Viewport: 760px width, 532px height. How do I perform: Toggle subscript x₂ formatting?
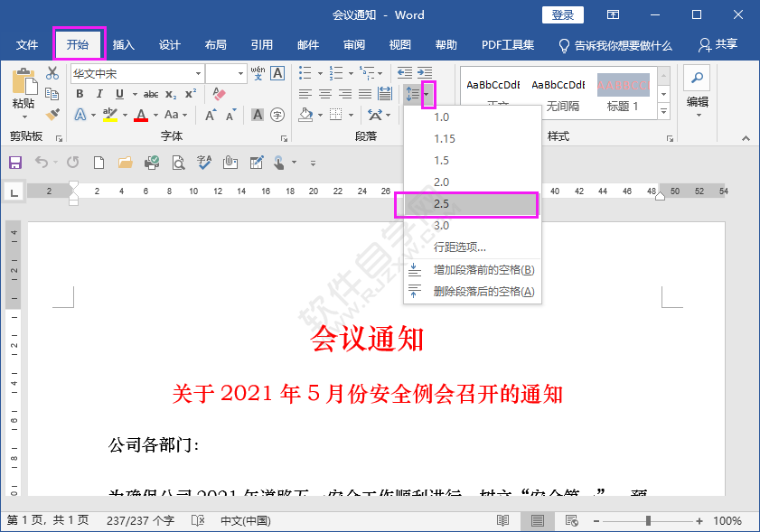(x=171, y=94)
